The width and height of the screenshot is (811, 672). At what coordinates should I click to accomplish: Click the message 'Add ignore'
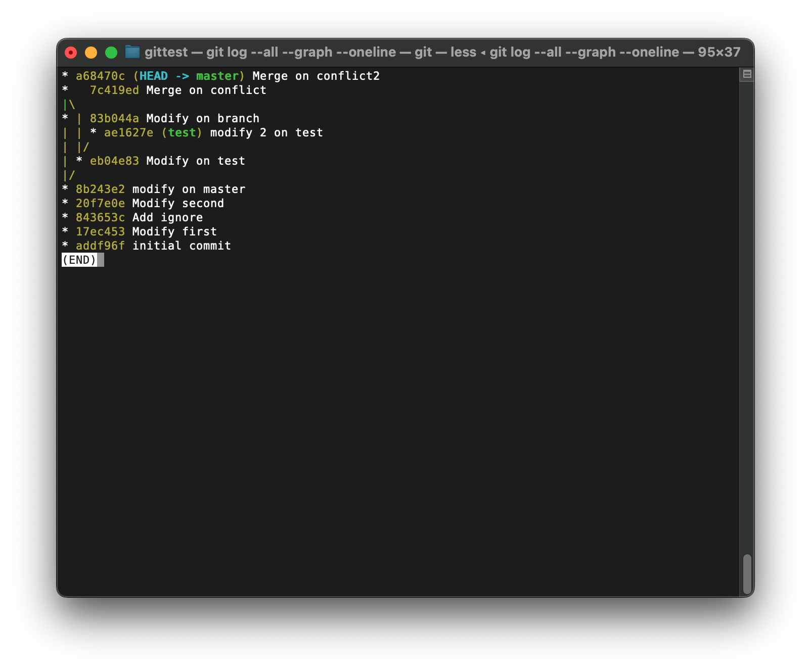click(x=167, y=217)
